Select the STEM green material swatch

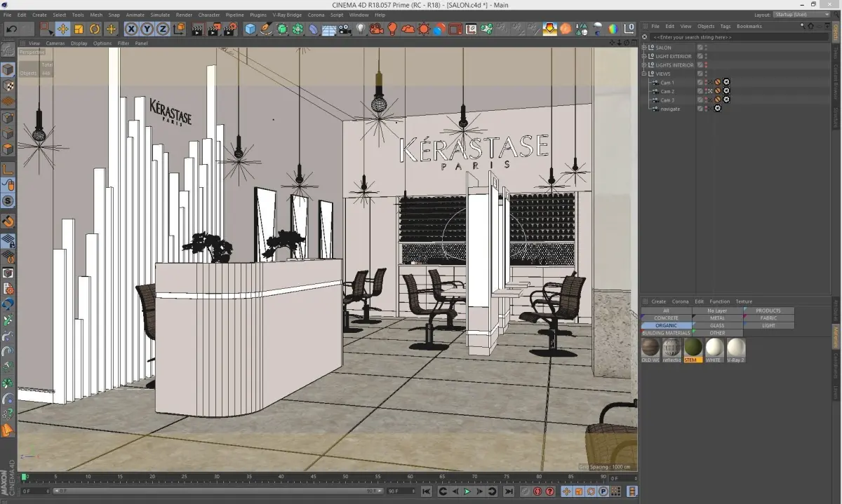click(x=693, y=350)
